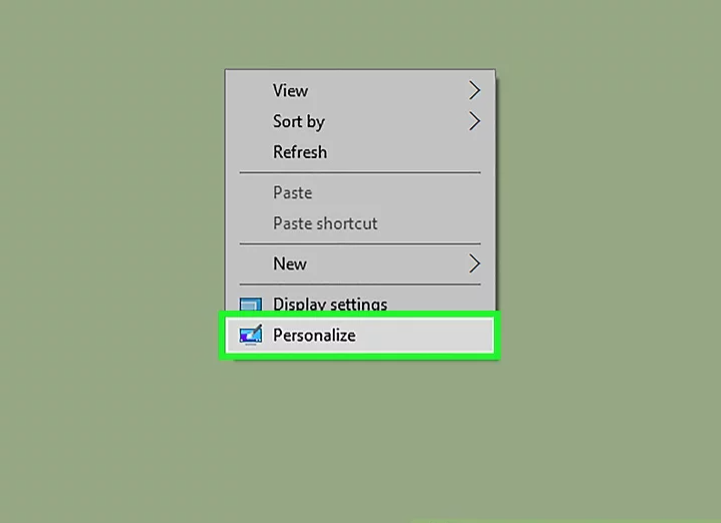Screen dimensions: 721x523
Task: Open Display settings from the menu
Action: coord(330,304)
